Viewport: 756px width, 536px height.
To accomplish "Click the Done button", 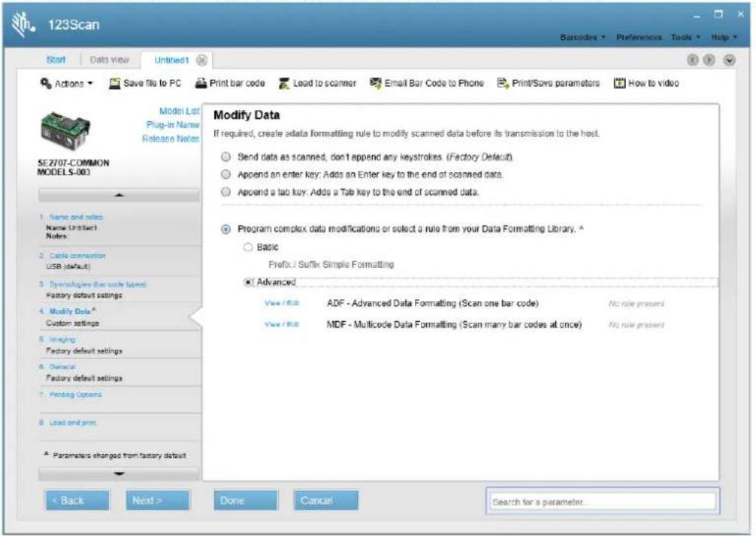I will (x=246, y=501).
